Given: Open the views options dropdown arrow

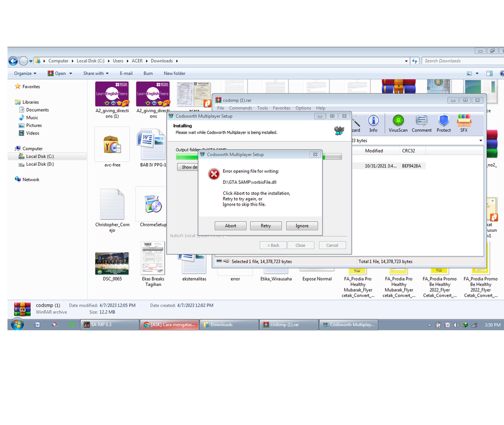Looking at the screenshot, I should [477, 73].
